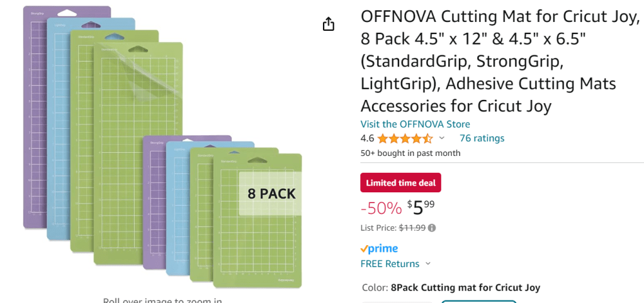Open the 76 ratings link

click(x=482, y=138)
